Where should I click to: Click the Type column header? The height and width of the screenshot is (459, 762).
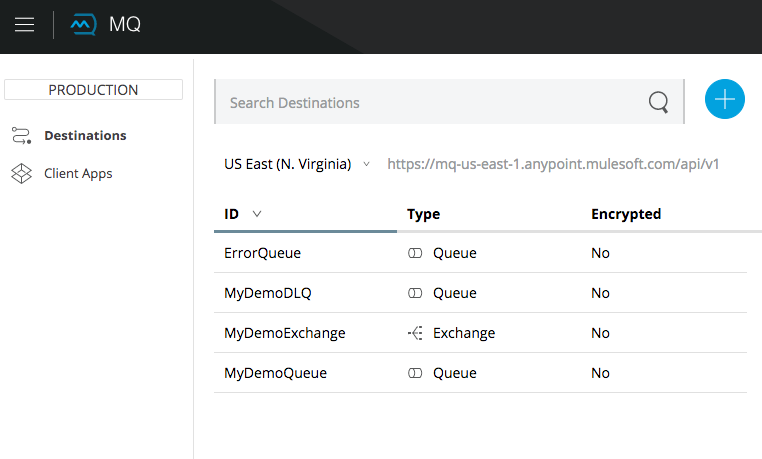[x=423, y=214]
